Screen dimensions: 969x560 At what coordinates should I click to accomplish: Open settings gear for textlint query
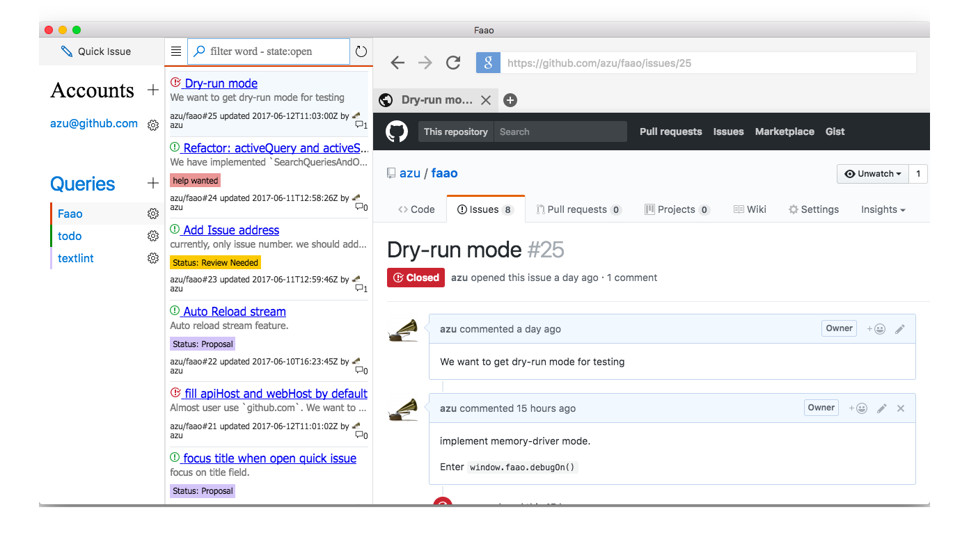[x=153, y=258]
